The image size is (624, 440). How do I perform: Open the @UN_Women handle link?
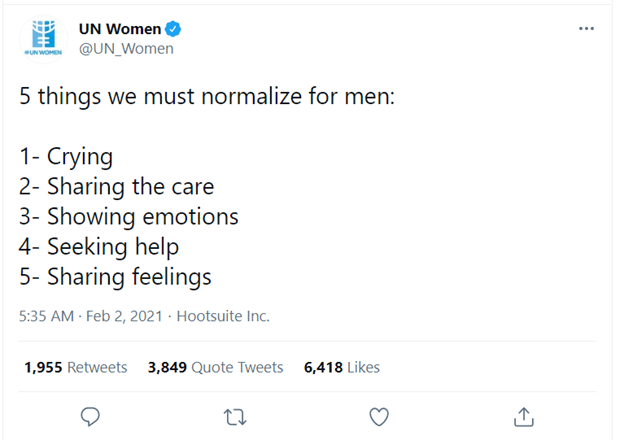(126, 48)
